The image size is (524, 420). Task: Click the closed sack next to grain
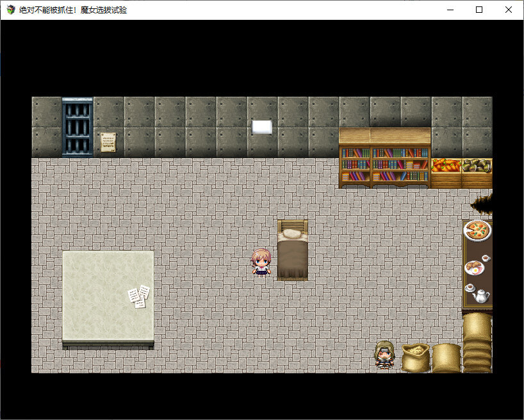coord(446,358)
